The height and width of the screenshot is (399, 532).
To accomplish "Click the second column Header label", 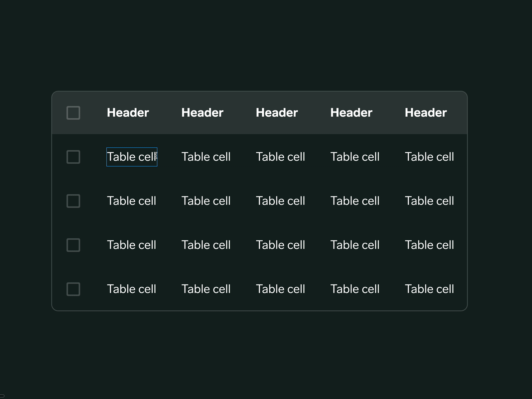I will point(202,113).
